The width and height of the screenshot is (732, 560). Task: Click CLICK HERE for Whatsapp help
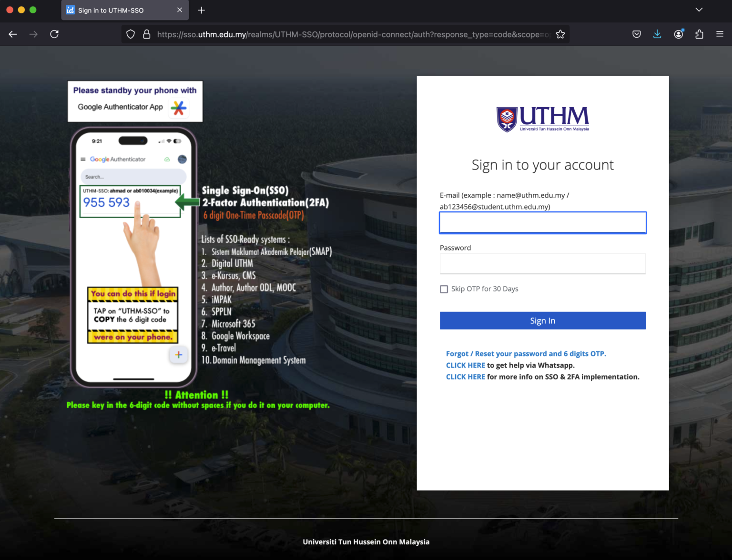(x=465, y=365)
